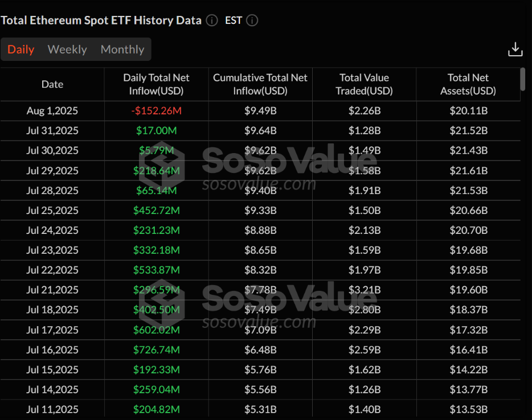Click the $21.61B total net assets cell

468,170
